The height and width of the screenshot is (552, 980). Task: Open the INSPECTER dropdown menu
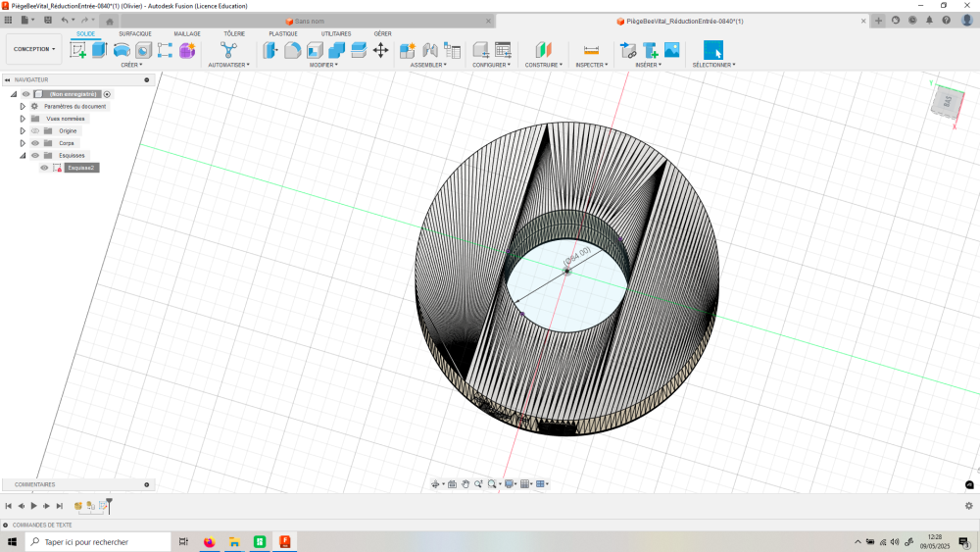(x=591, y=65)
